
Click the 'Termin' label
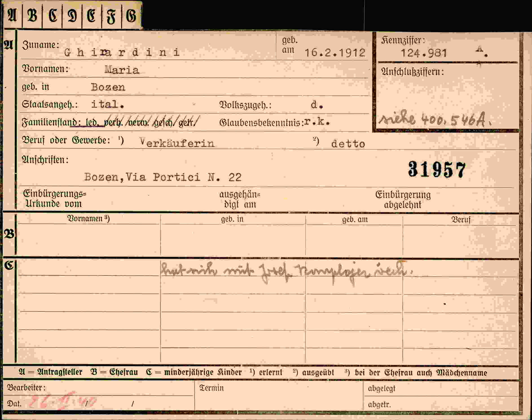click(x=212, y=388)
